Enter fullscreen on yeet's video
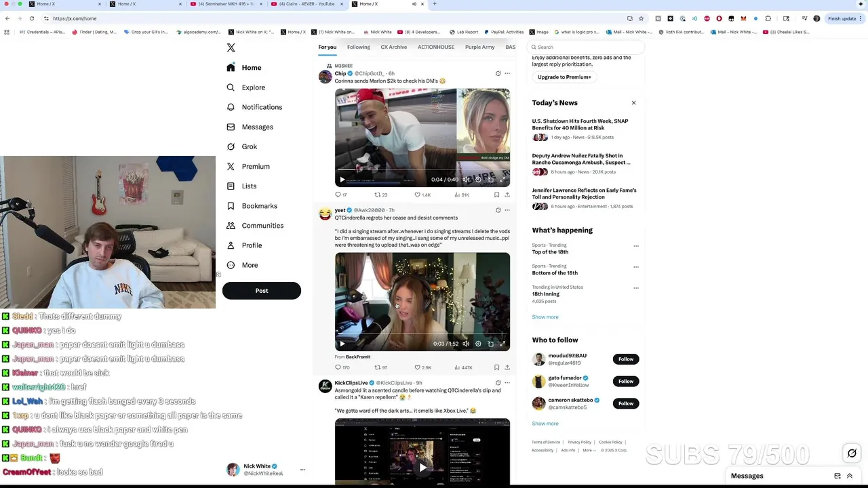Image resolution: width=868 pixels, height=488 pixels. (x=502, y=344)
